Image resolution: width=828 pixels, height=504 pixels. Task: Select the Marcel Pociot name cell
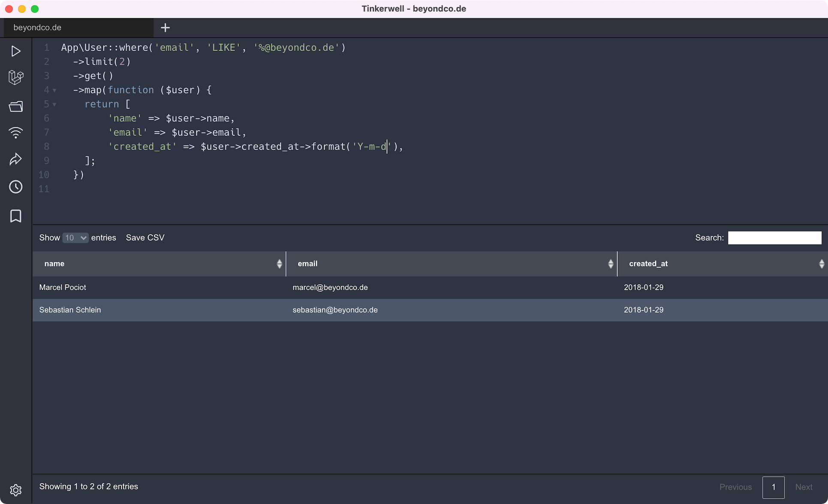click(159, 288)
